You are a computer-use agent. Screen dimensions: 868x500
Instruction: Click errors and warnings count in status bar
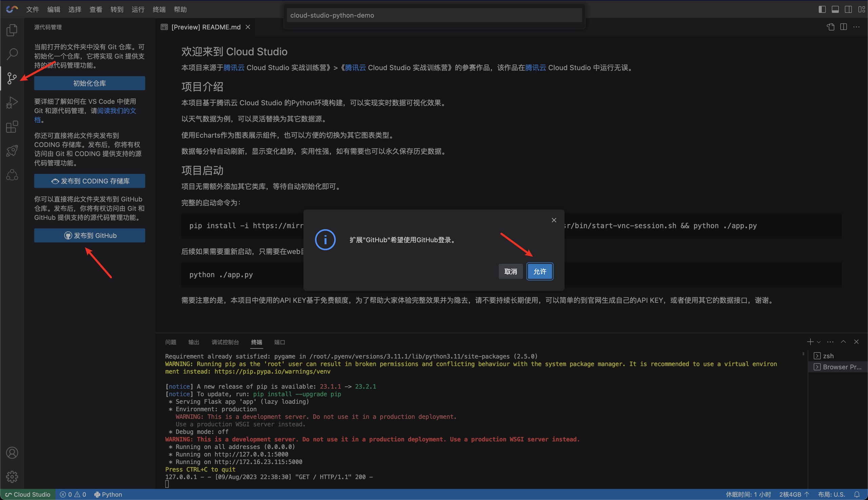(x=73, y=495)
